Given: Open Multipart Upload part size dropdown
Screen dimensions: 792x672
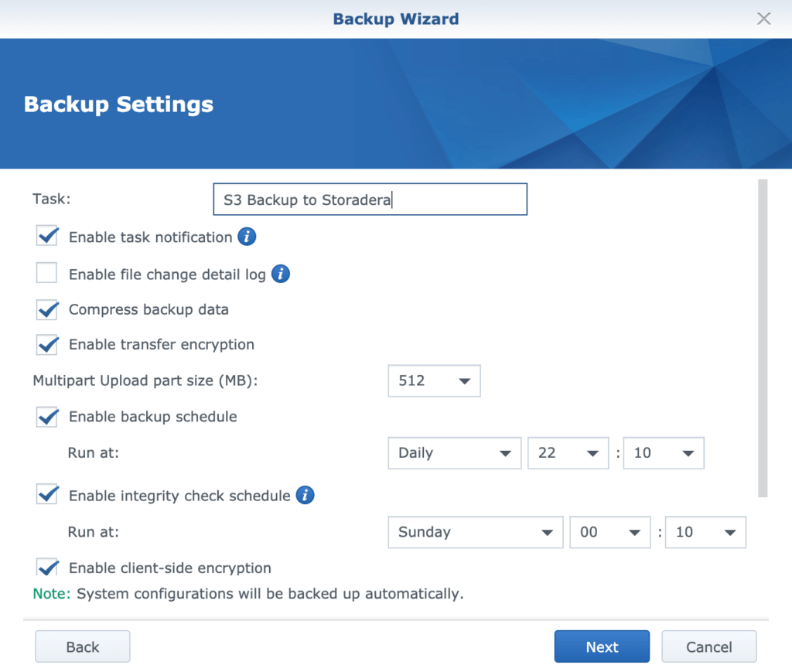Looking at the screenshot, I should (434, 381).
